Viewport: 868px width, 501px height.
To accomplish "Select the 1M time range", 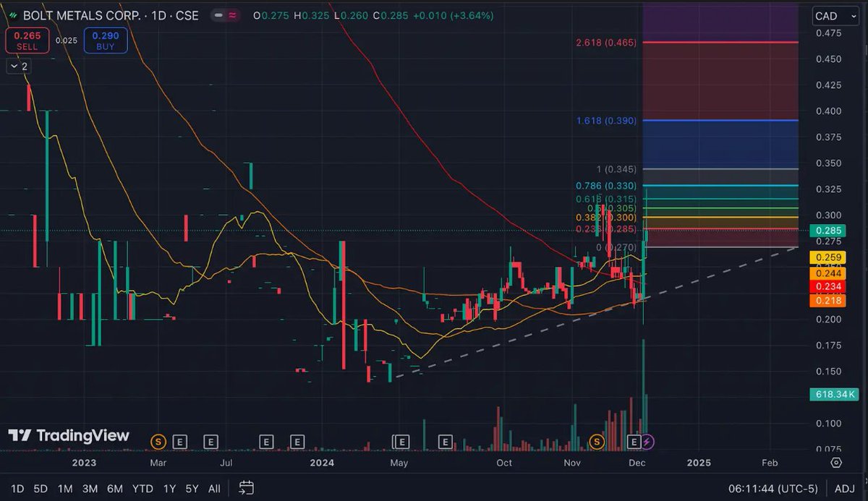I will (65, 489).
